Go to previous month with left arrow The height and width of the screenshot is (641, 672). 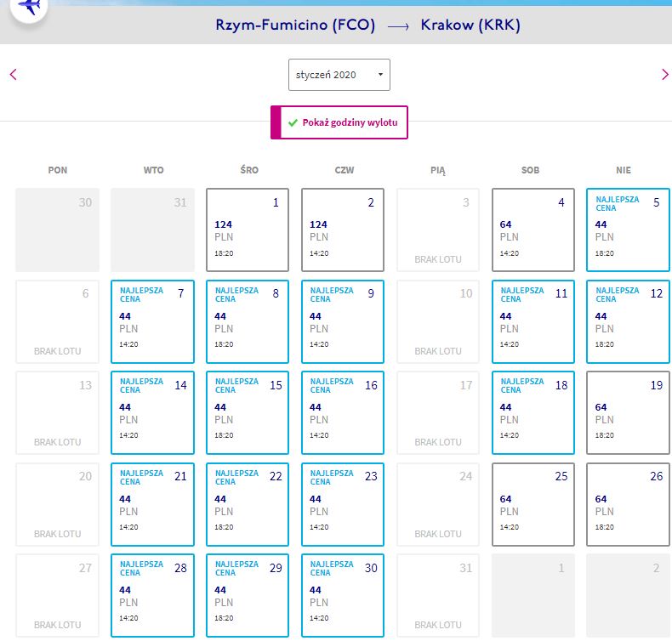click(14, 75)
